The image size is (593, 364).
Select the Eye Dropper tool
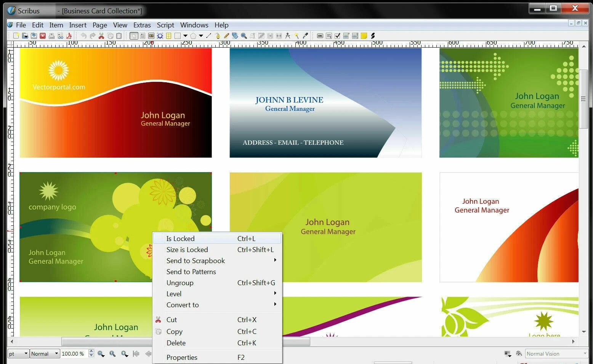305,36
